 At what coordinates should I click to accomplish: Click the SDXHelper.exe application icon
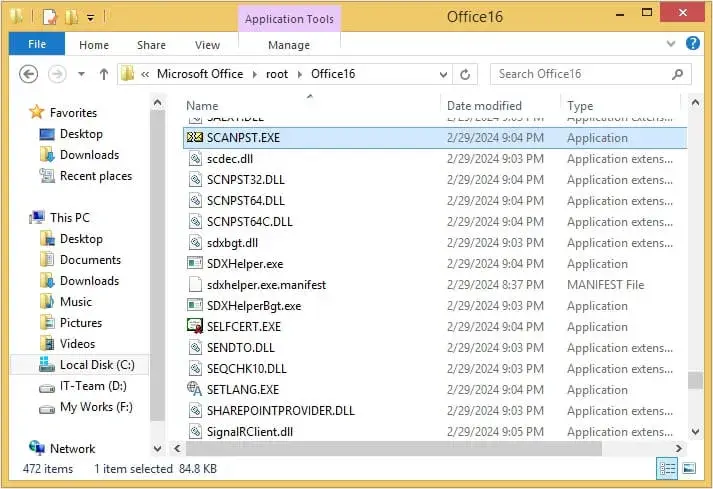(195, 263)
